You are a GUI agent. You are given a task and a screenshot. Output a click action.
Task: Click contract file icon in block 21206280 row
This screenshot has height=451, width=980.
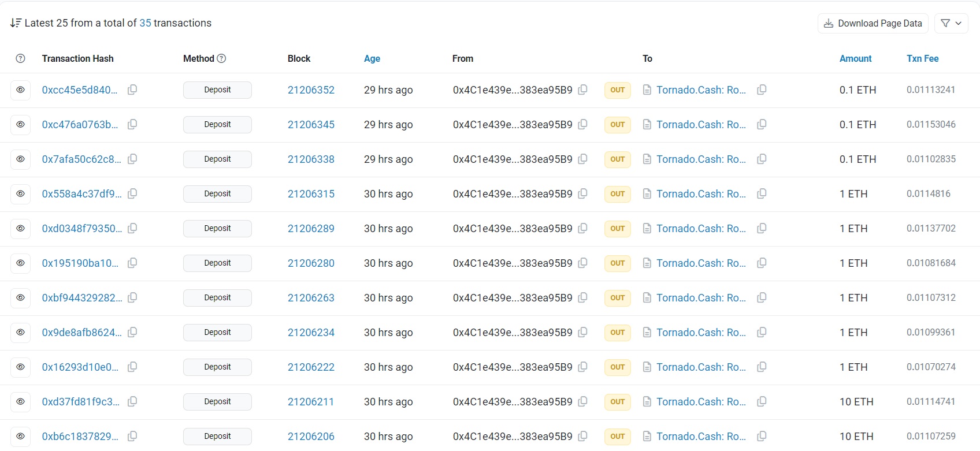point(647,263)
